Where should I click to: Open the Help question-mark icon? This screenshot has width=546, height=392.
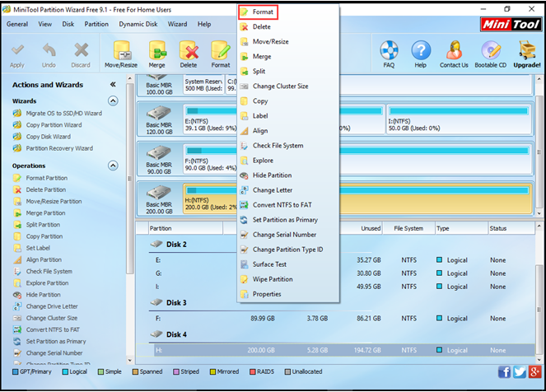[x=421, y=54]
